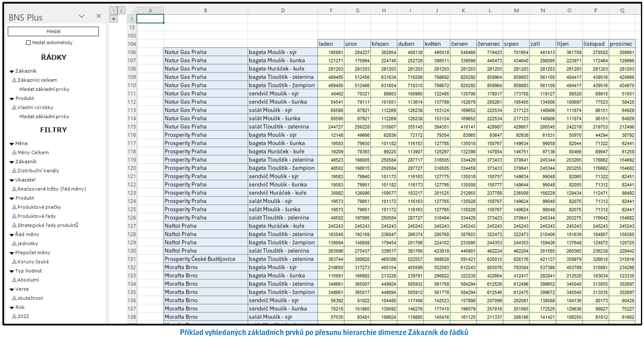Collapse Ukazatel filter group
Image resolution: width=644 pixels, height=337 pixels.
pyautogui.click(x=11, y=180)
